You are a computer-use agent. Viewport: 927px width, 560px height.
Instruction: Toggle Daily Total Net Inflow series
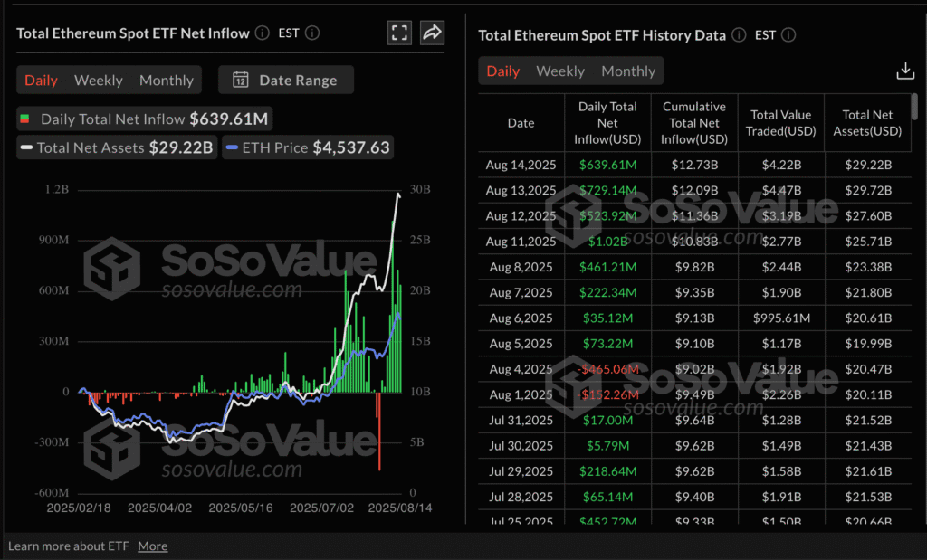point(145,119)
